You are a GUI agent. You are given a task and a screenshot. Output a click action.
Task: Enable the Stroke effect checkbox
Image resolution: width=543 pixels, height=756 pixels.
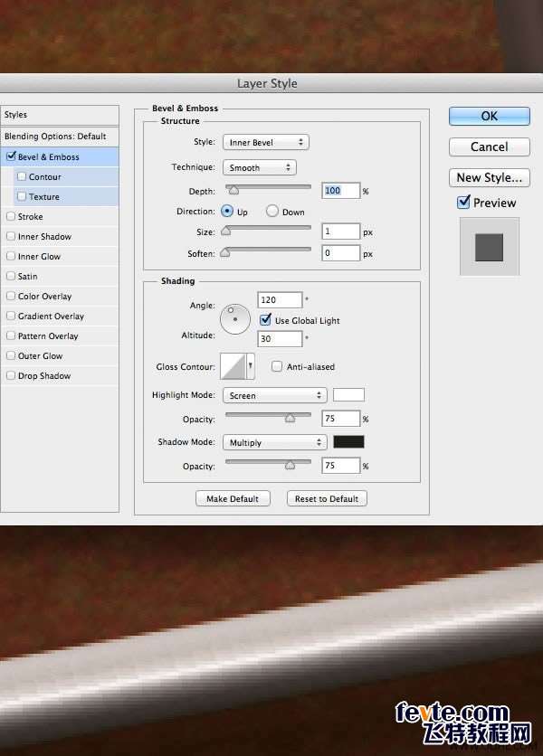pyautogui.click(x=11, y=216)
